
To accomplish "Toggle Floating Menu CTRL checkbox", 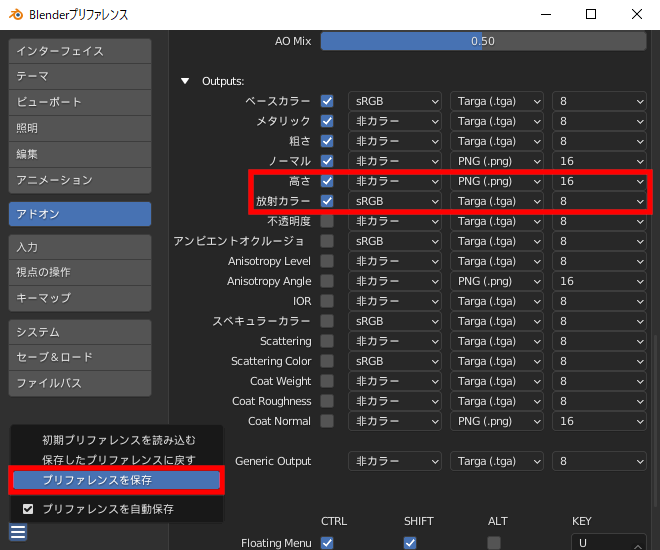I will [327, 543].
